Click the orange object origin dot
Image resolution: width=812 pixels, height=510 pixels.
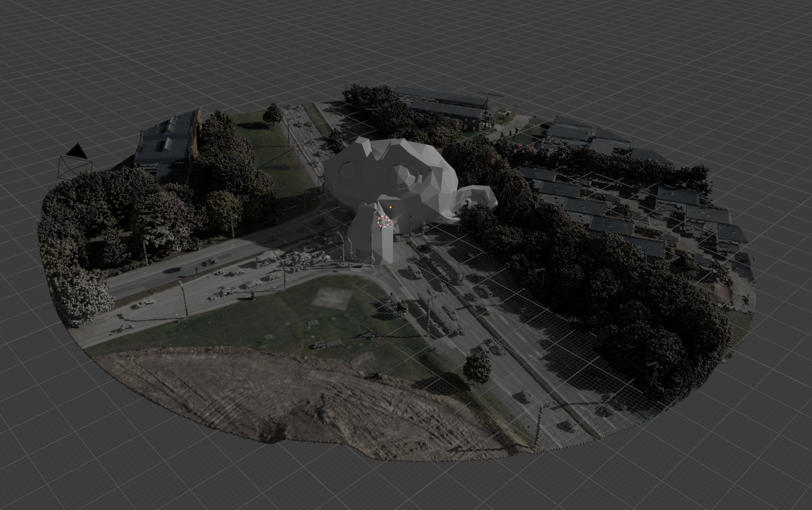tap(391, 207)
